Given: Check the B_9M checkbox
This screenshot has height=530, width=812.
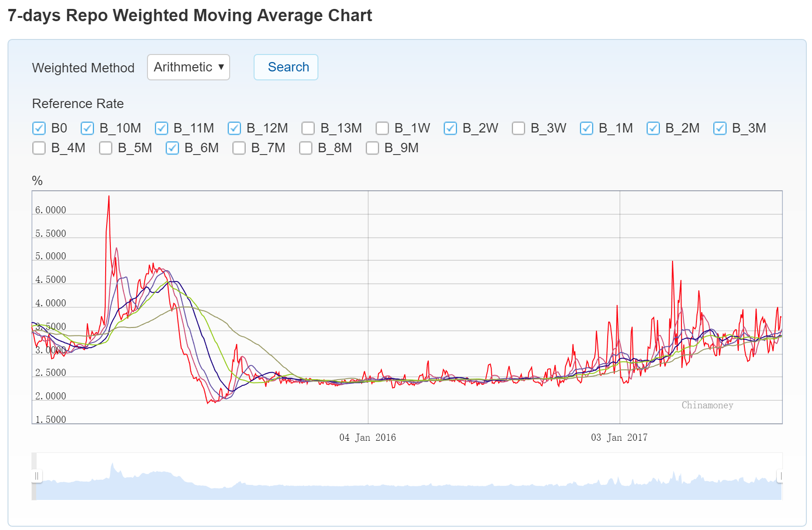Looking at the screenshot, I should [x=372, y=148].
